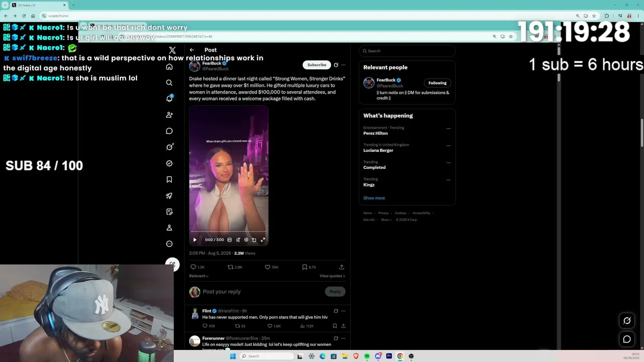Share the FearBuck post

click(x=342, y=267)
